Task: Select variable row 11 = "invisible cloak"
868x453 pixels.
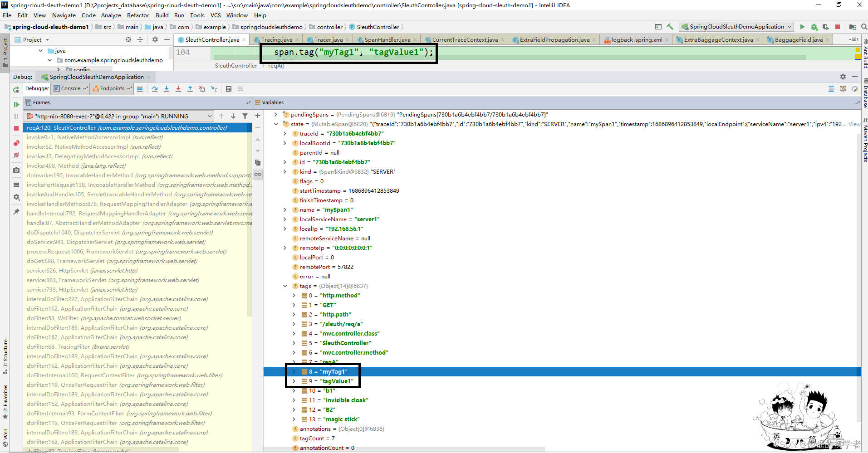Action: pos(562,400)
